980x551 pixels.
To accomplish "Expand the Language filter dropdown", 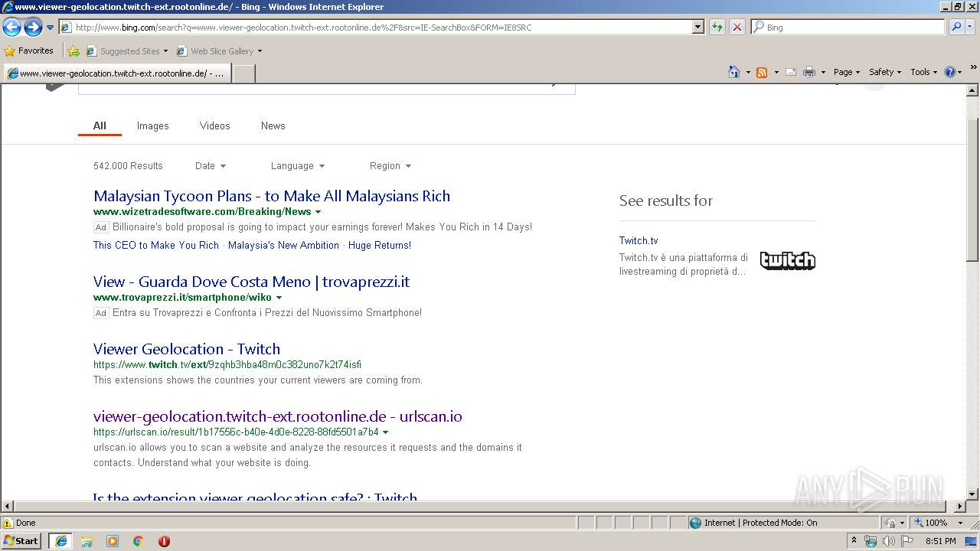I will 298,165.
